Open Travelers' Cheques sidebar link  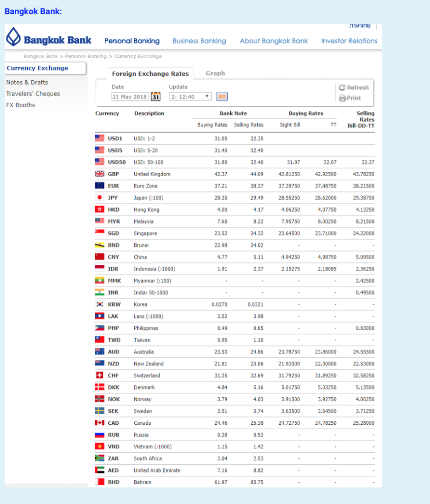coord(33,94)
